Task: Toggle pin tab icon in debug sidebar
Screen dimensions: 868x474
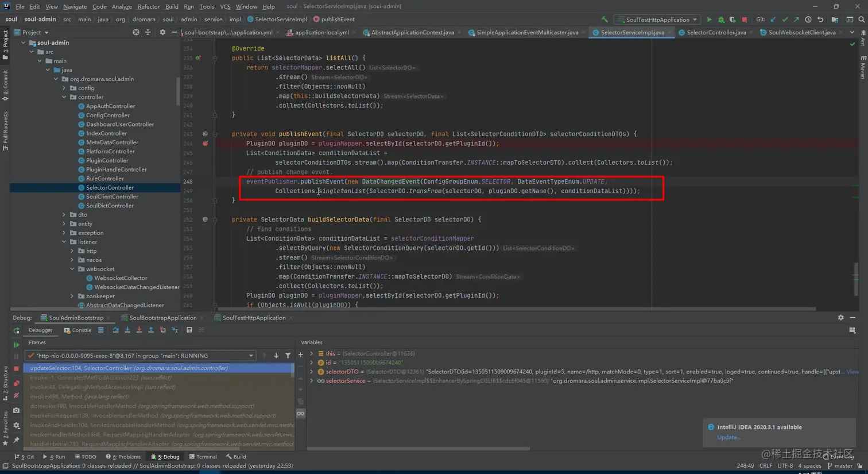Action: pyautogui.click(x=16, y=440)
